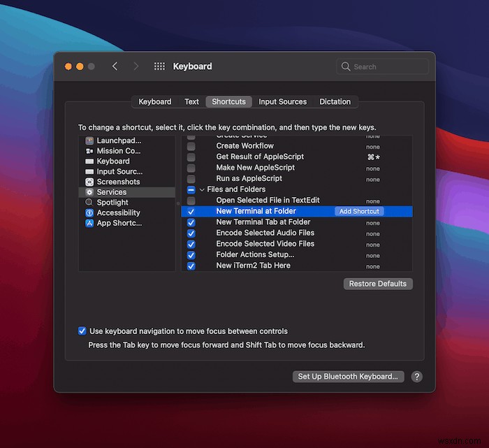The image size is (489, 448).
Task: Click Add Shortcut for New Terminal at Folder
Action: pos(359,211)
